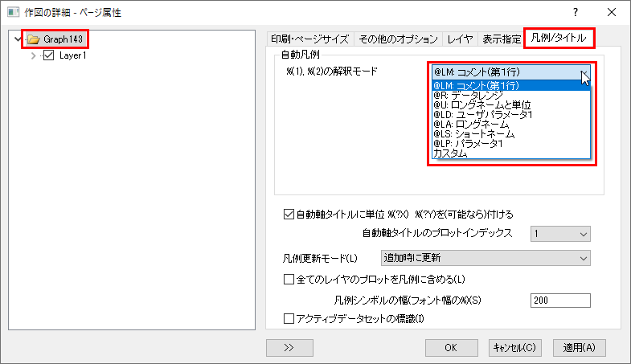Click the OK button
Screen dimensions: 631x364
pyautogui.click(x=452, y=347)
